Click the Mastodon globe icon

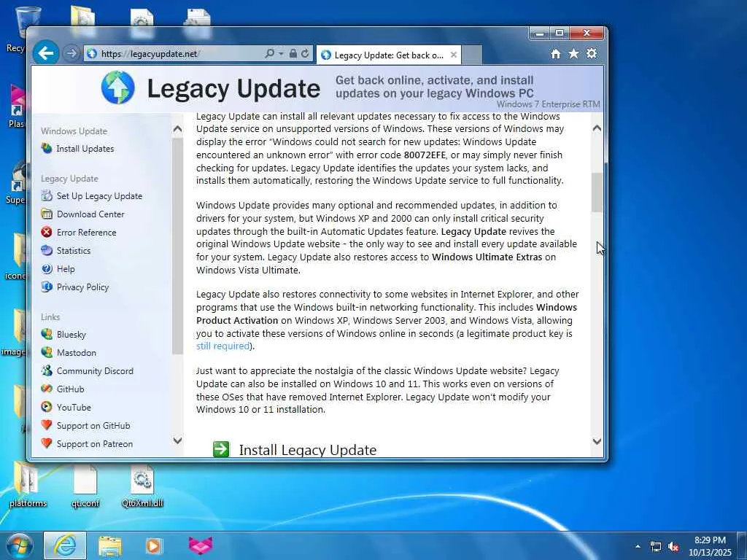click(47, 352)
